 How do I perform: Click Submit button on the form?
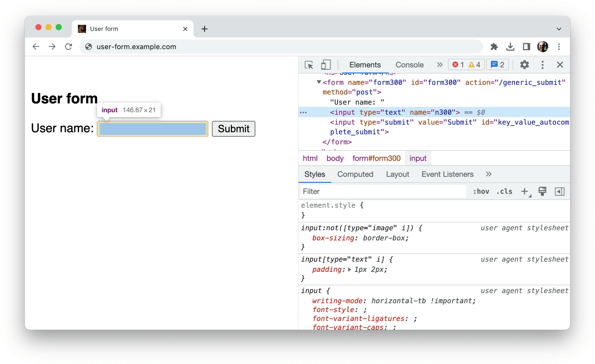pyautogui.click(x=233, y=128)
